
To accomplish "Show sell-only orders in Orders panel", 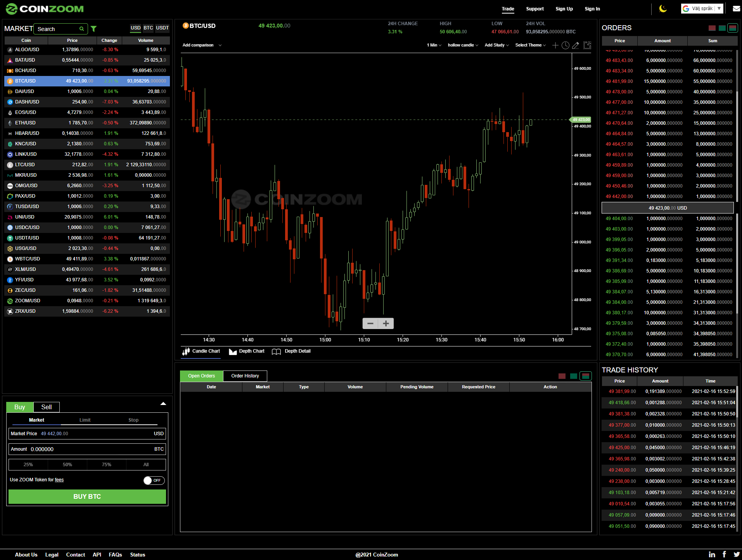I will point(712,28).
